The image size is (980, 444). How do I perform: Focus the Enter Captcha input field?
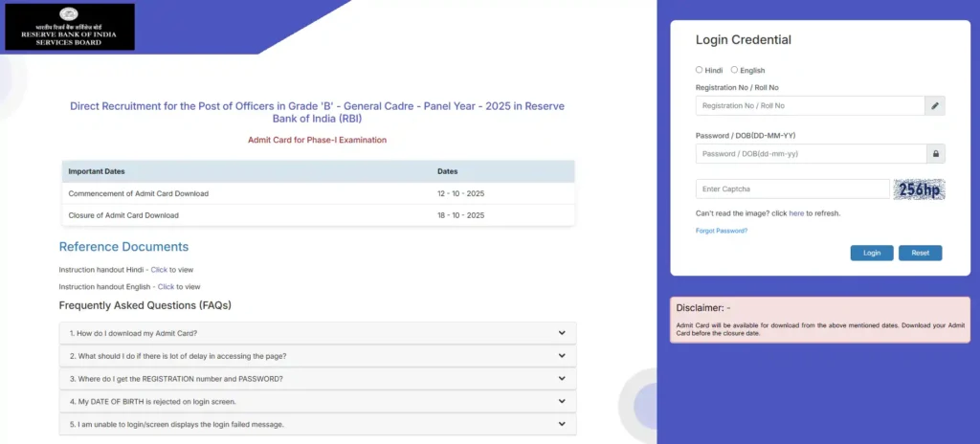[792, 189]
